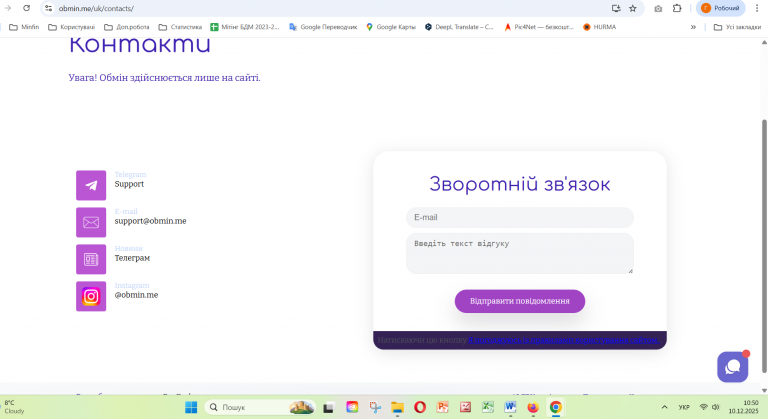Open Word from the taskbar
Viewport: 768px width, 419px height.
click(510, 407)
